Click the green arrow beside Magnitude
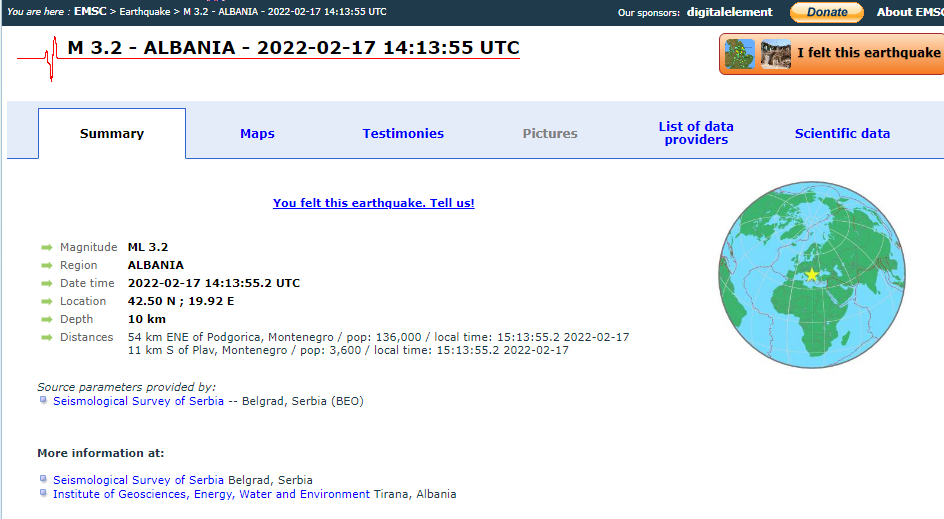This screenshot has width=944, height=519. [46, 247]
